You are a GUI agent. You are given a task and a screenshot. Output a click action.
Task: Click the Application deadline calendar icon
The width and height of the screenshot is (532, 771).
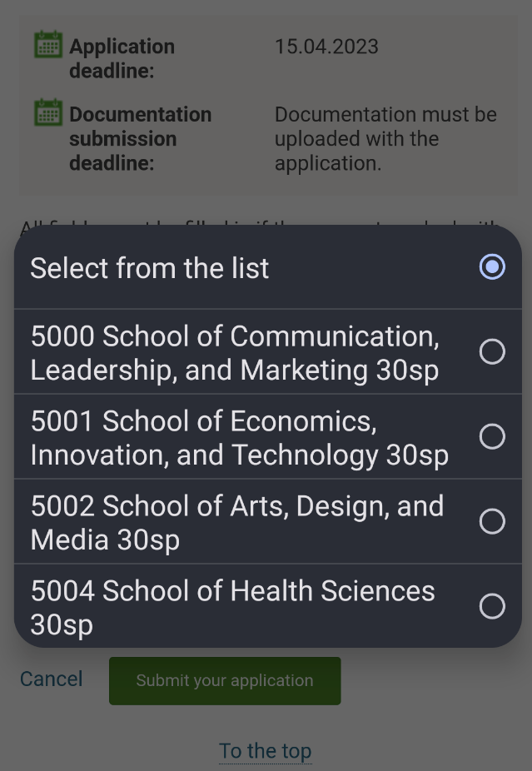pos(48,44)
